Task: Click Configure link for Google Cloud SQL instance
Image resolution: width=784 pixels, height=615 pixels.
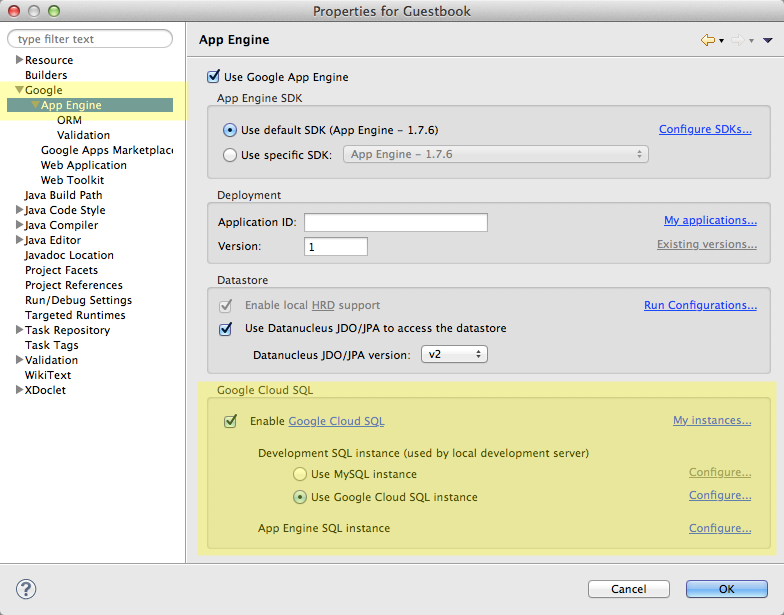Action: pyautogui.click(x=720, y=496)
